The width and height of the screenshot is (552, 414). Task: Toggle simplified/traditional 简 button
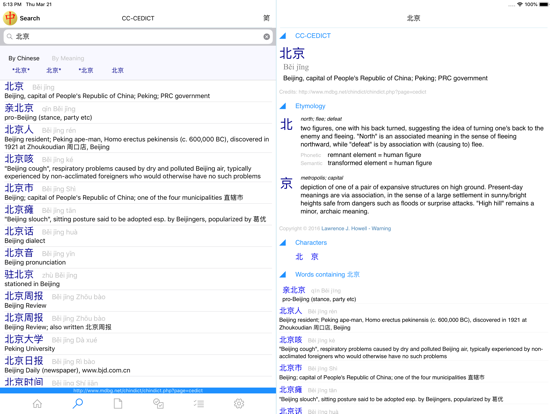(266, 18)
